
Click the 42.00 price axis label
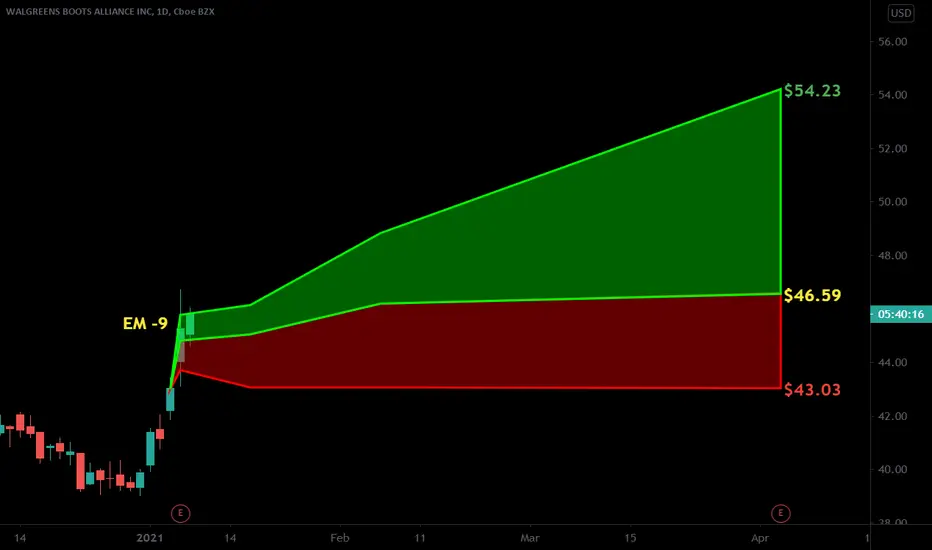coord(893,416)
